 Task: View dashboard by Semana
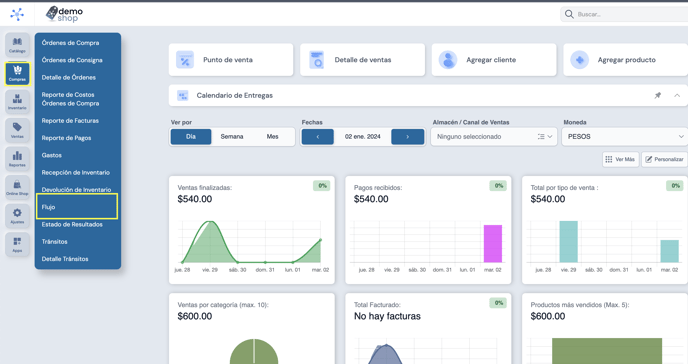pyautogui.click(x=232, y=137)
